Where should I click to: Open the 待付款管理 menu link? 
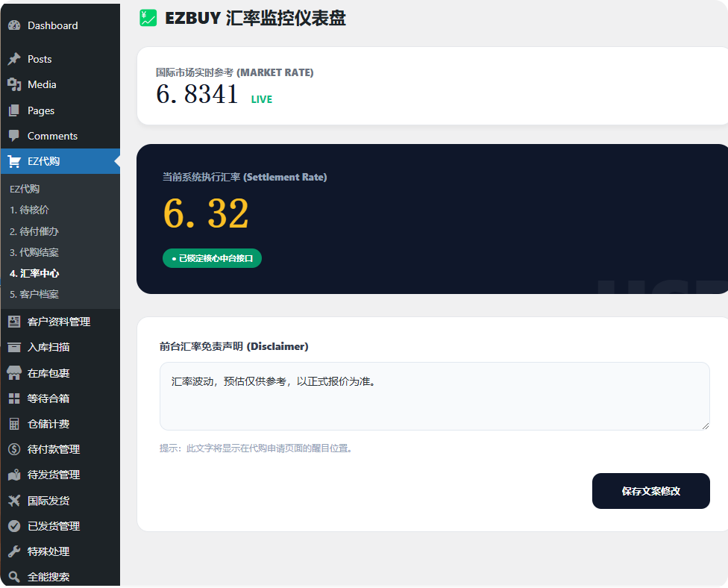tap(54, 449)
